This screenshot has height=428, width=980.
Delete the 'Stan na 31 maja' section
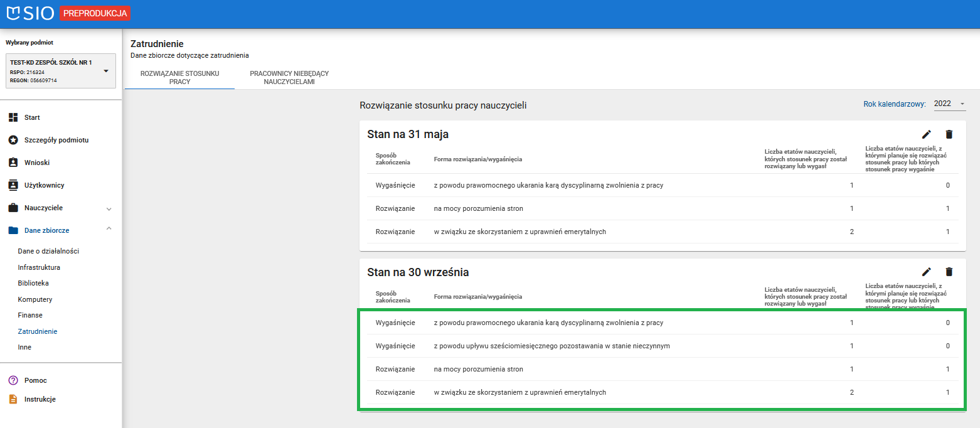click(949, 134)
